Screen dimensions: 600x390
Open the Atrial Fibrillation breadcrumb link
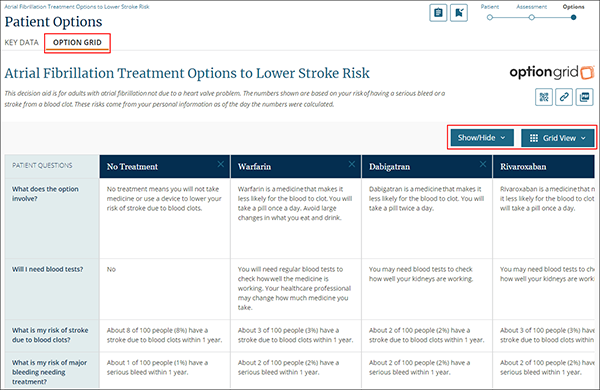tap(77, 7)
